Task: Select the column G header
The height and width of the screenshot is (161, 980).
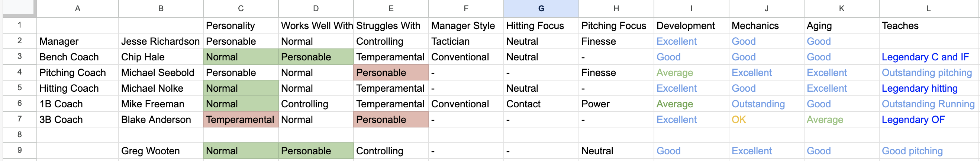Action: coord(541,9)
